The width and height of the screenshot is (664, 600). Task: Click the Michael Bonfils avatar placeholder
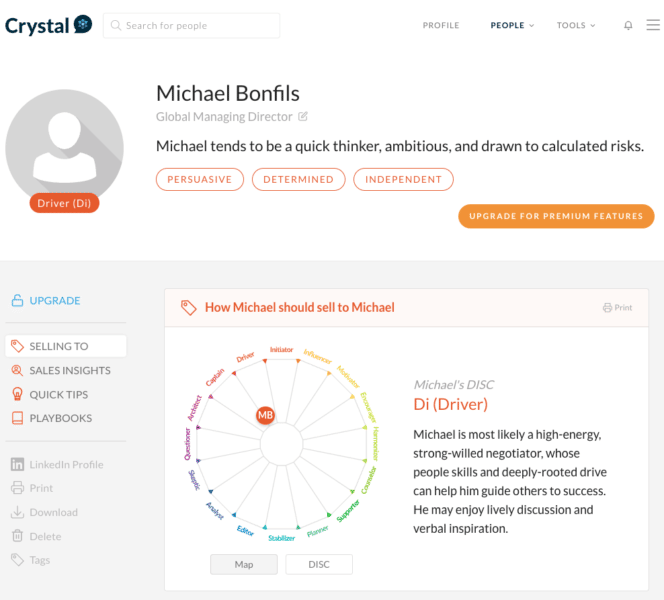tap(64, 148)
